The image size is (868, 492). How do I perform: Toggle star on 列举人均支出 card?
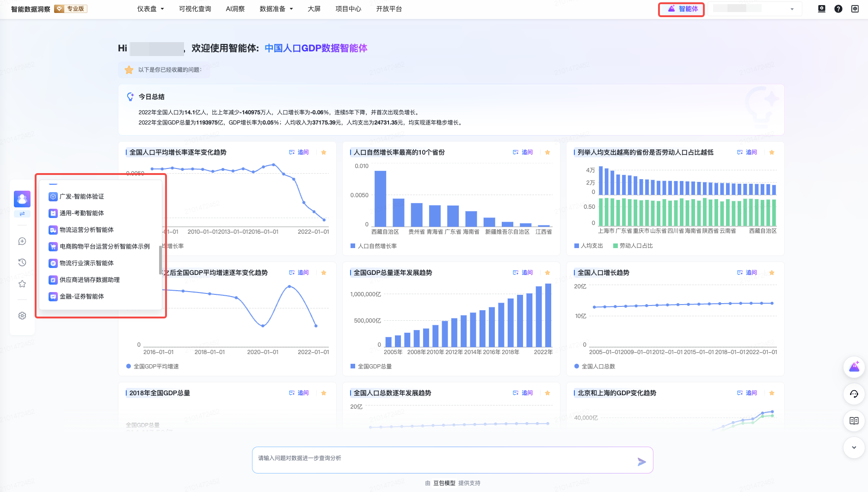(772, 152)
